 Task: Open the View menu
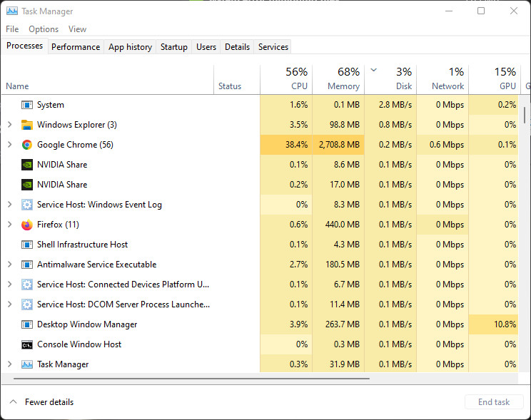(x=77, y=29)
